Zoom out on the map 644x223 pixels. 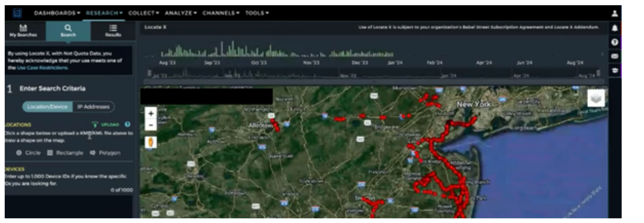(151, 125)
